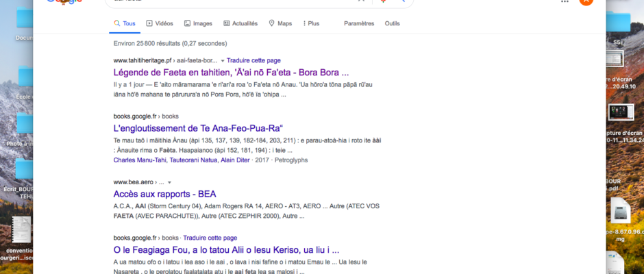
Task: Start voice search with microphone icon
Action: coord(383,1)
